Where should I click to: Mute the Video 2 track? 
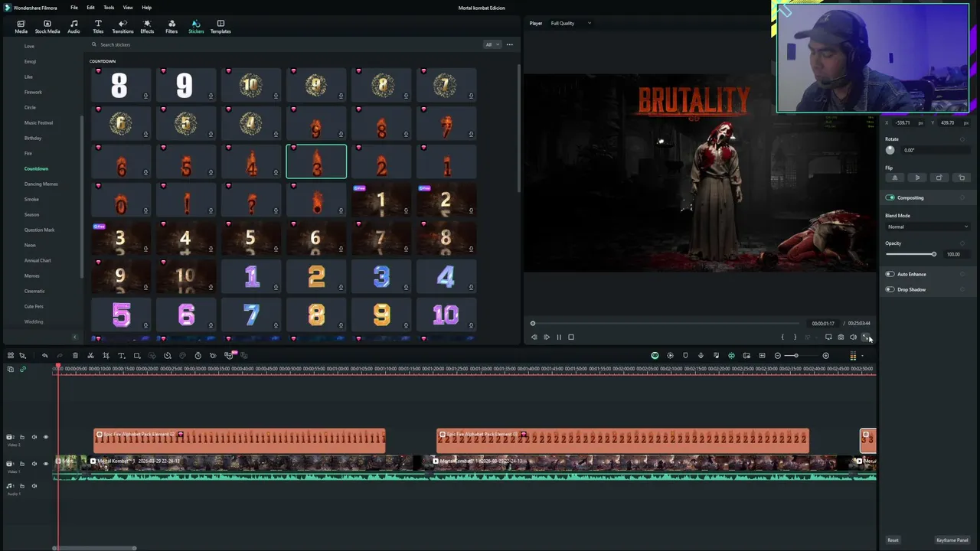pos(34,437)
